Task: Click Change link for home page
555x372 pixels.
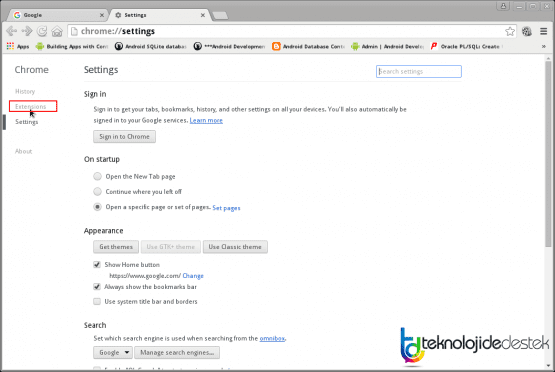Action: click(193, 276)
